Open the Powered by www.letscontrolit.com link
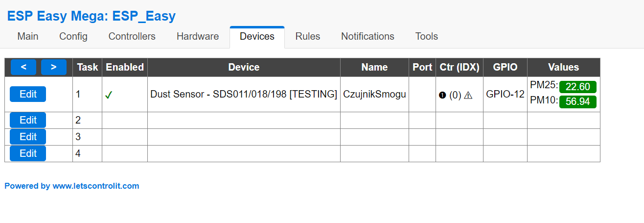The height and width of the screenshot is (223, 644). [x=72, y=186]
